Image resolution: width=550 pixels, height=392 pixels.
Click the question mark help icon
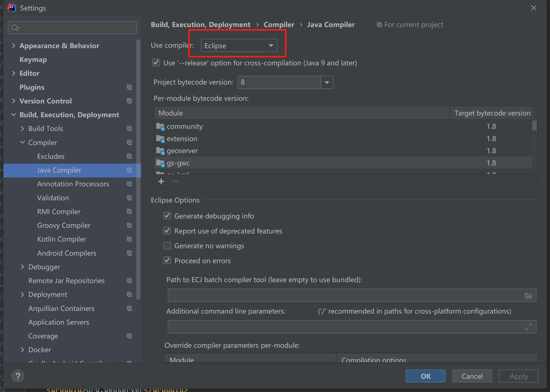click(18, 376)
